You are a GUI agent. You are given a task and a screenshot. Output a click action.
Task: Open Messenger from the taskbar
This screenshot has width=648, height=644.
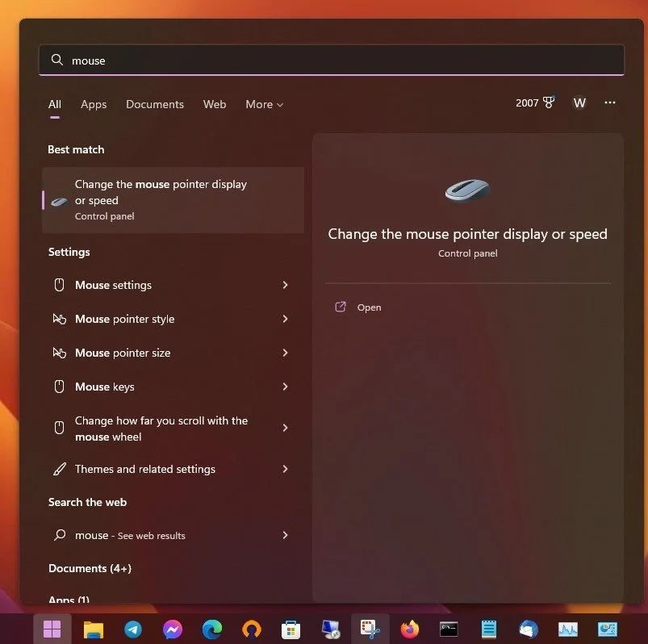point(172,629)
